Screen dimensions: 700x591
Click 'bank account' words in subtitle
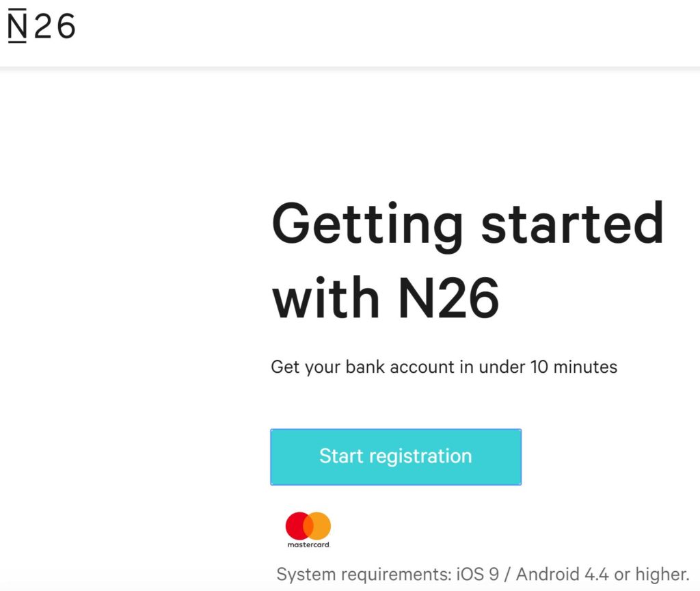(400, 367)
